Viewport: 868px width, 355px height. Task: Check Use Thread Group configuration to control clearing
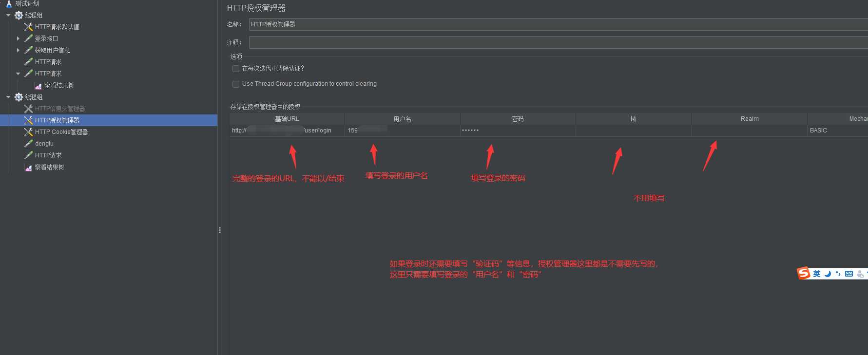coord(236,84)
